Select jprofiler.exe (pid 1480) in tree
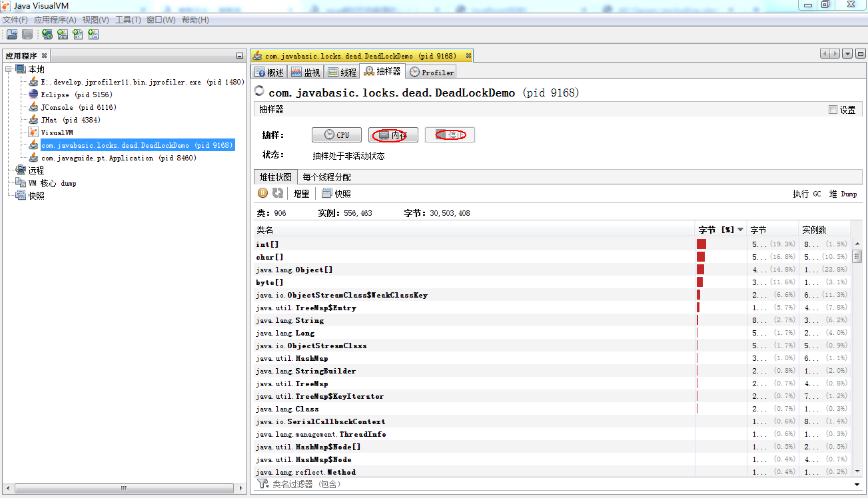868x498 pixels. [x=143, y=82]
